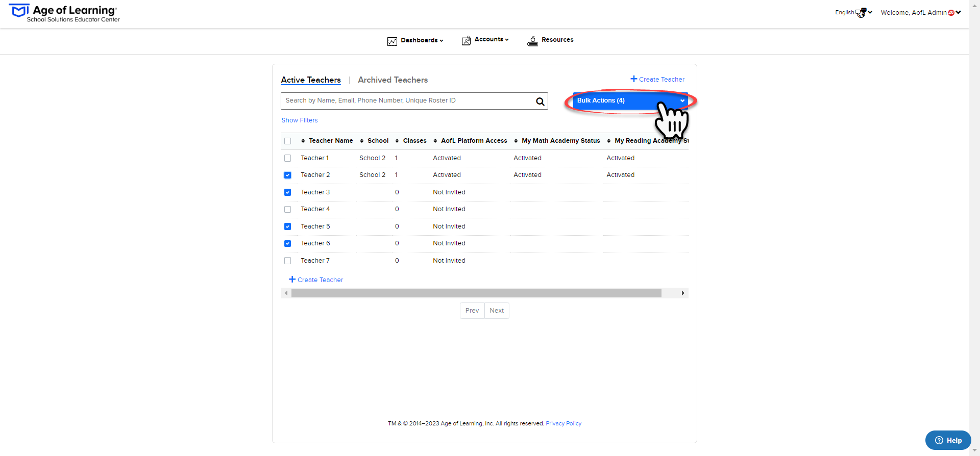Click the Teacher 1 name

(x=315, y=158)
